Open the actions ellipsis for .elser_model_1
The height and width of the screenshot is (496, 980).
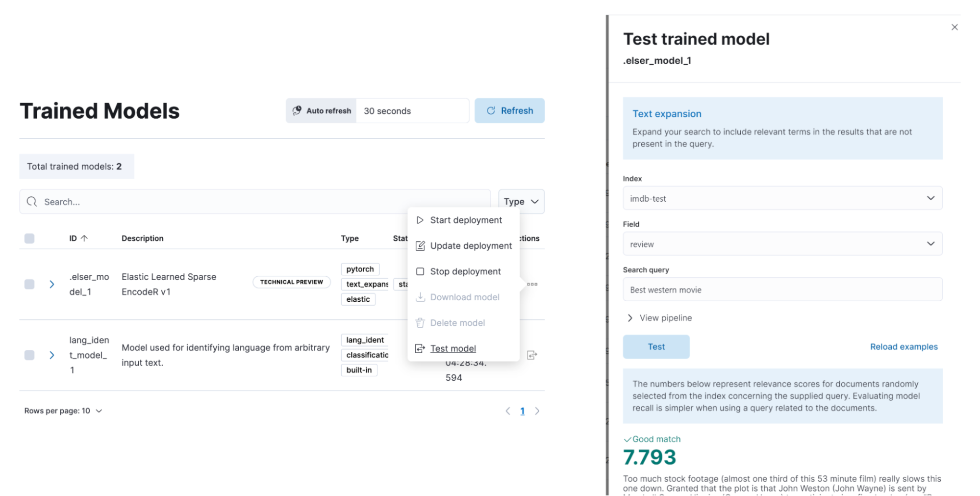(532, 284)
